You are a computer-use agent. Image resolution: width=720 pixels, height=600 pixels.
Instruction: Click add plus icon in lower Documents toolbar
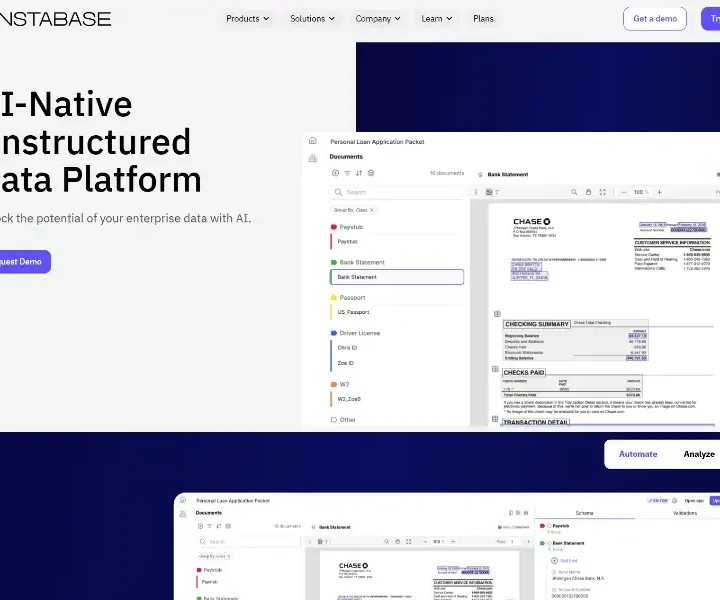[200, 526]
